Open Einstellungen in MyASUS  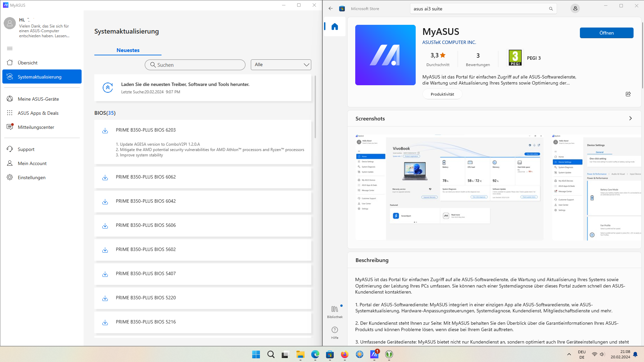(42, 177)
